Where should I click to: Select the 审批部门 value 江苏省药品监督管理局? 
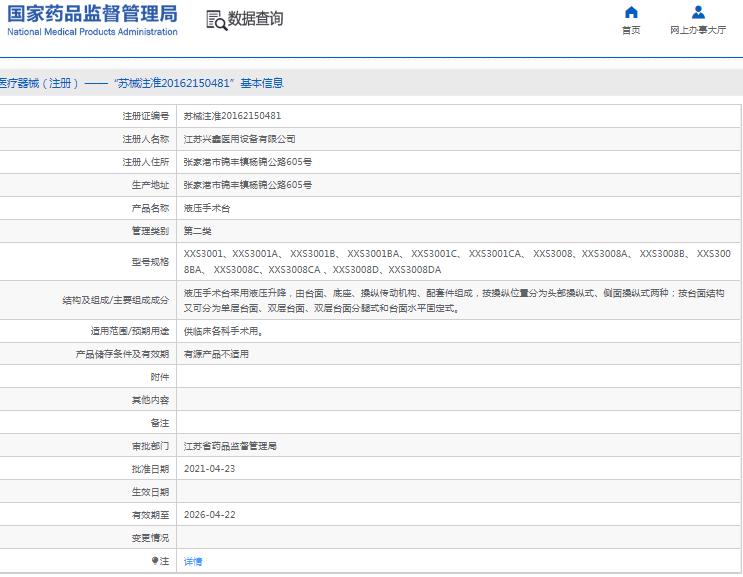[x=230, y=445]
